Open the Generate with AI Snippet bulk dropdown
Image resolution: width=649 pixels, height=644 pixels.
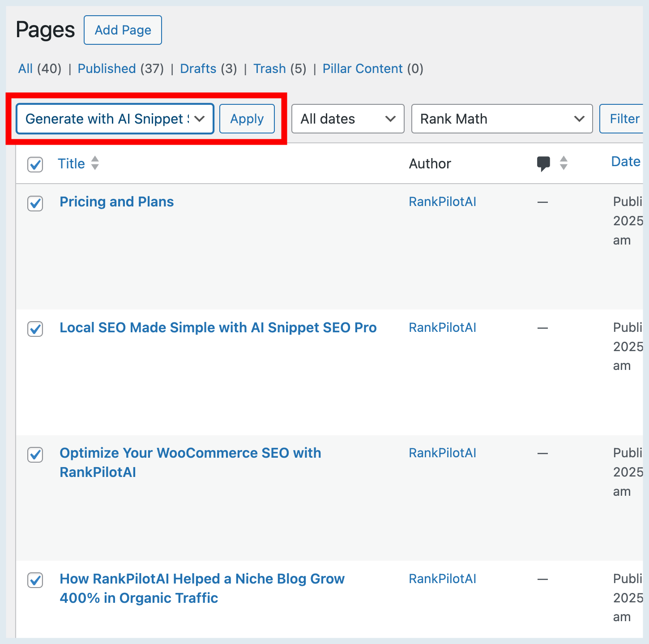[115, 119]
